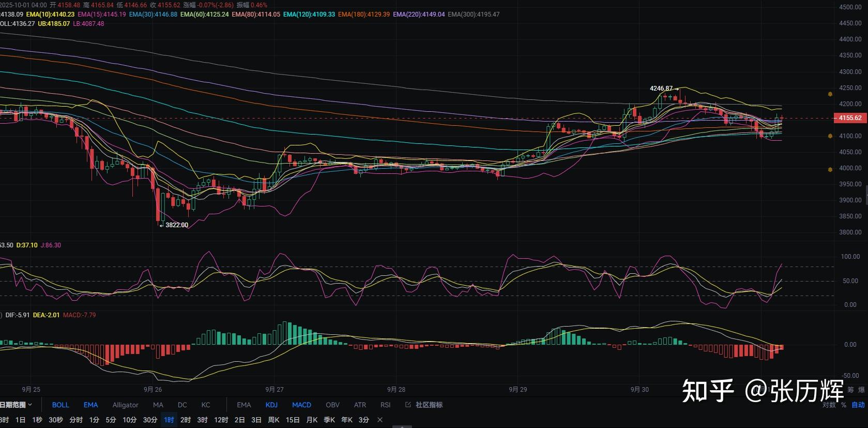Enable the RSI indicator
The height and width of the screenshot is (428, 868).
pos(385,405)
